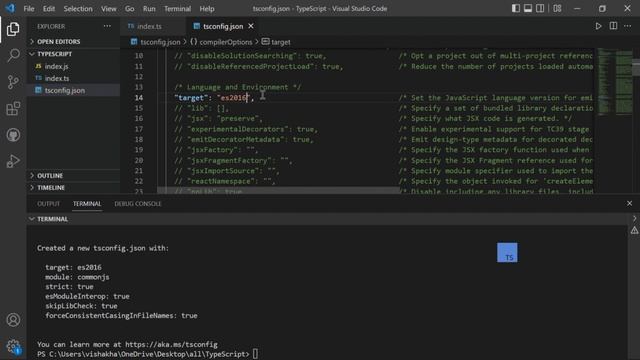
Task: Open the Edit menu
Action: [x=49, y=9]
